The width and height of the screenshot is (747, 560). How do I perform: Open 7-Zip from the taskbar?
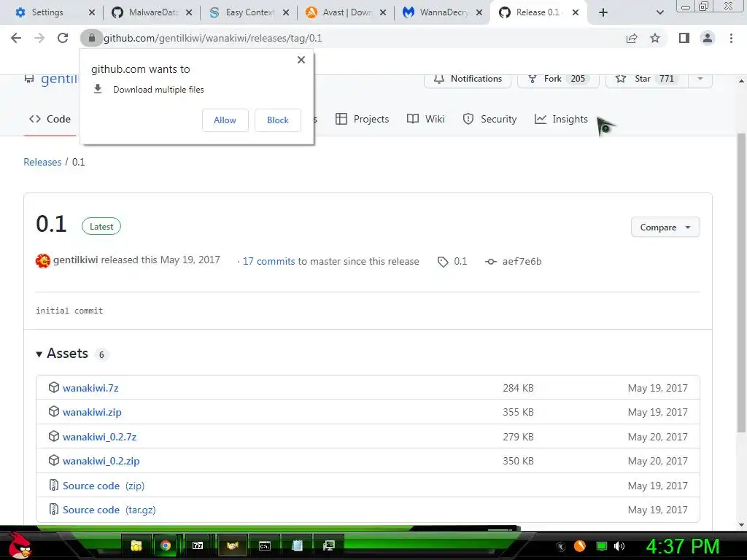pyautogui.click(x=198, y=545)
